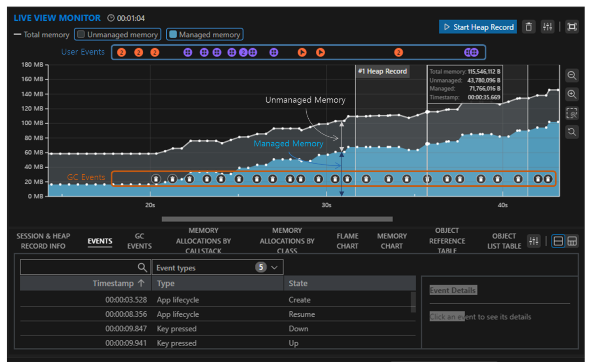Open chart settings sliders icon at top
The width and height of the screenshot is (594, 364).
[x=547, y=27]
